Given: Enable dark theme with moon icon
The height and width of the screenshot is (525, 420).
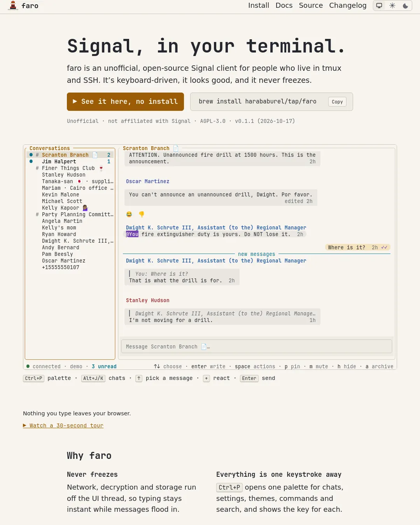Looking at the screenshot, I should click(x=405, y=5).
